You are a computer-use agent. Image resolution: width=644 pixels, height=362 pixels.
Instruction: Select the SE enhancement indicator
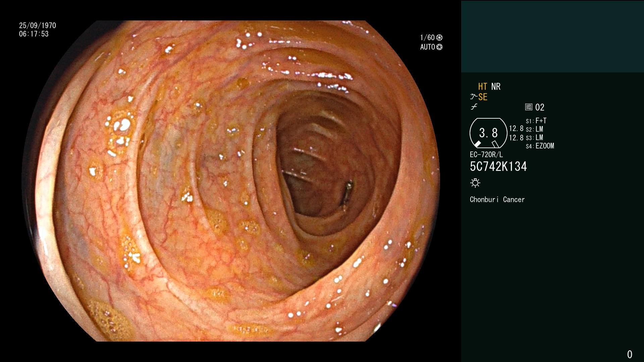tap(483, 97)
